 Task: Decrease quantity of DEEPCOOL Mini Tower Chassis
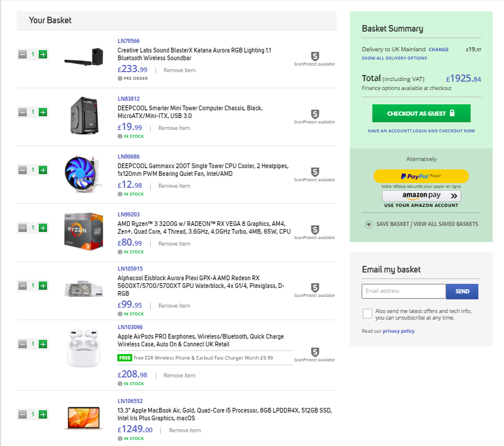(23, 112)
